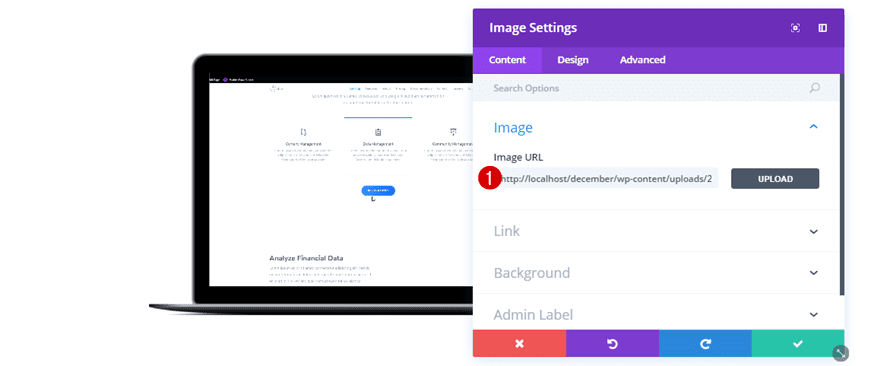Expand the Link section
The width and height of the screenshot is (880, 366).
click(x=656, y=231)
